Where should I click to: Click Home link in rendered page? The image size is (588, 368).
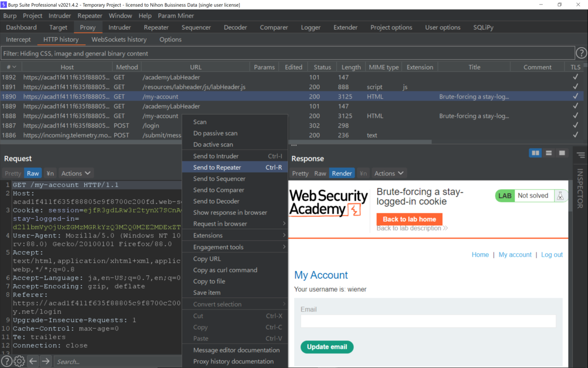click(x=480, y=255)
